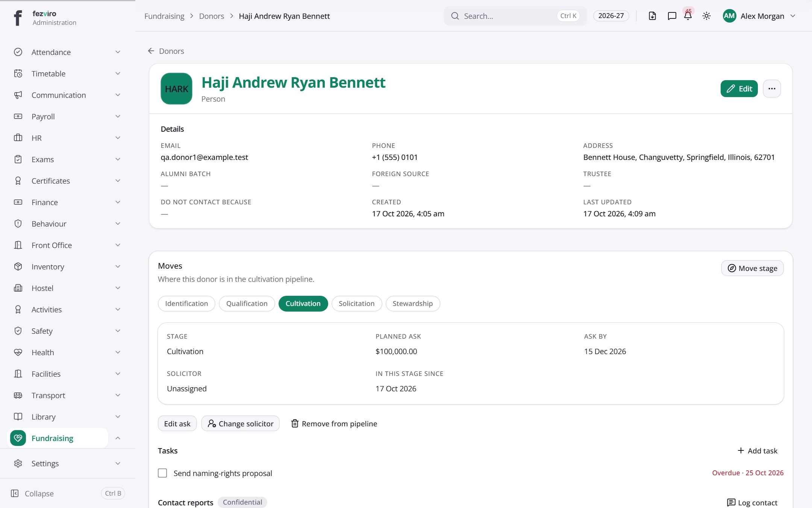The image size is (812, 508).
Task: Click the Behaviour shield icon
Action: [x=18, y=224]
